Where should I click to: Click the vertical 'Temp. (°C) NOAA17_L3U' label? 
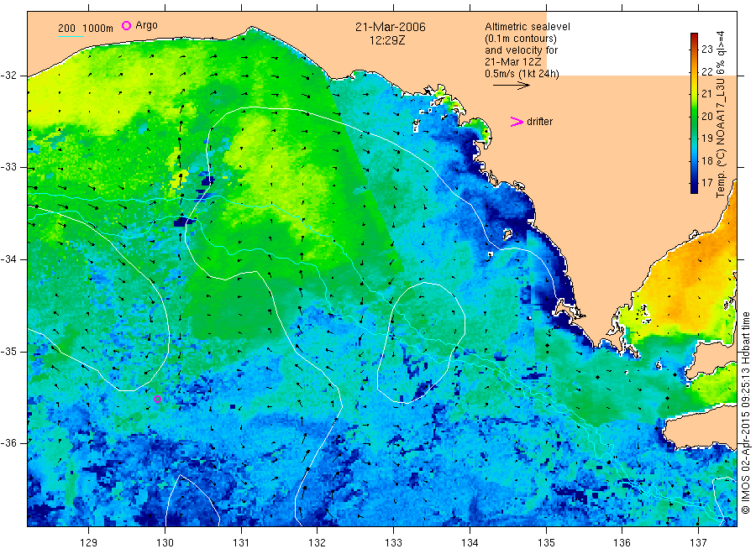pyautogui.click(x=721, y=115)
